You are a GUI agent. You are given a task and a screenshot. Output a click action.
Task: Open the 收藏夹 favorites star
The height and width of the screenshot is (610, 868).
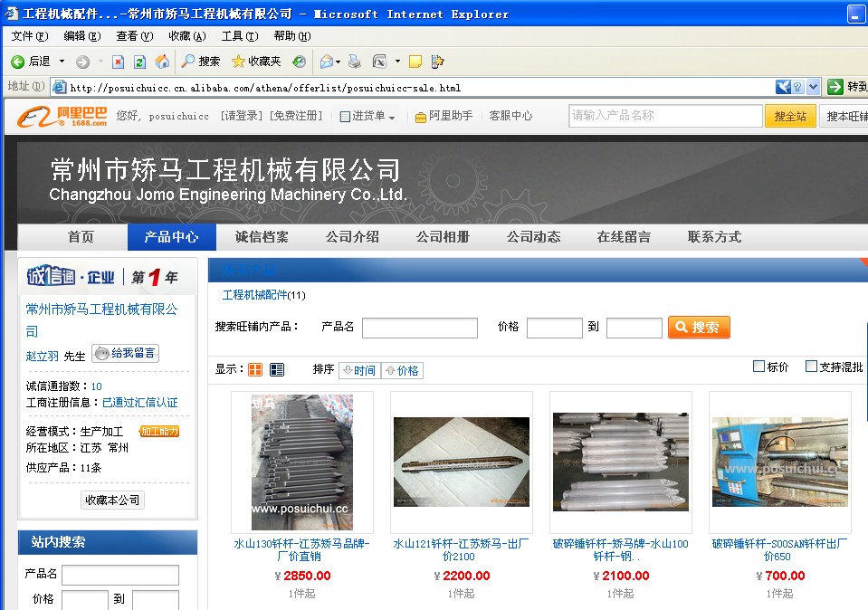pos(256,62)
